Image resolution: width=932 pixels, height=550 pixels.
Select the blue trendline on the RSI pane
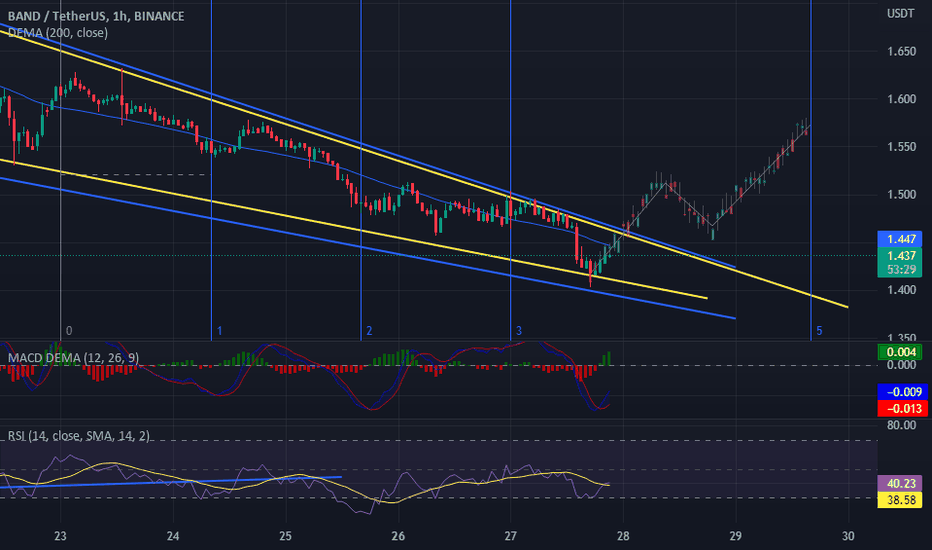(172, 482)
